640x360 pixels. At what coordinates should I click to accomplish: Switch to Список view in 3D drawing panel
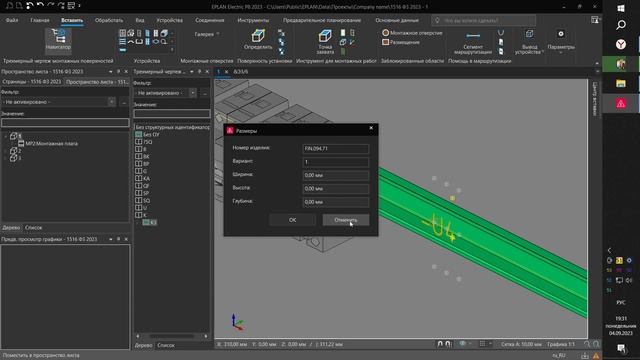(166, 345)
